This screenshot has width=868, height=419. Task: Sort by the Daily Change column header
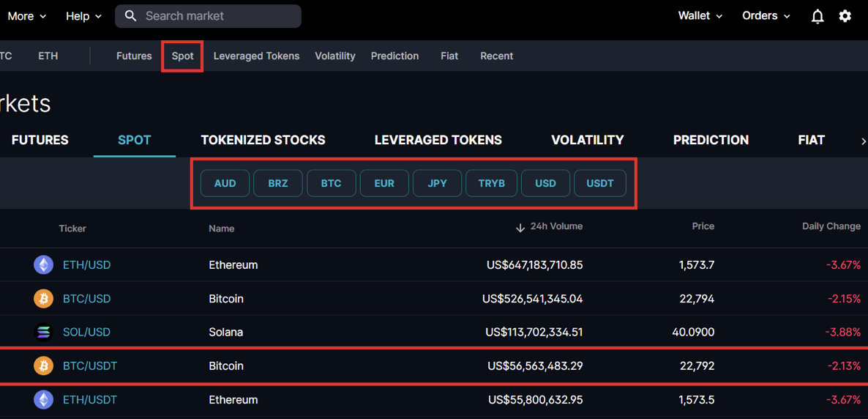tap(831, 226)
